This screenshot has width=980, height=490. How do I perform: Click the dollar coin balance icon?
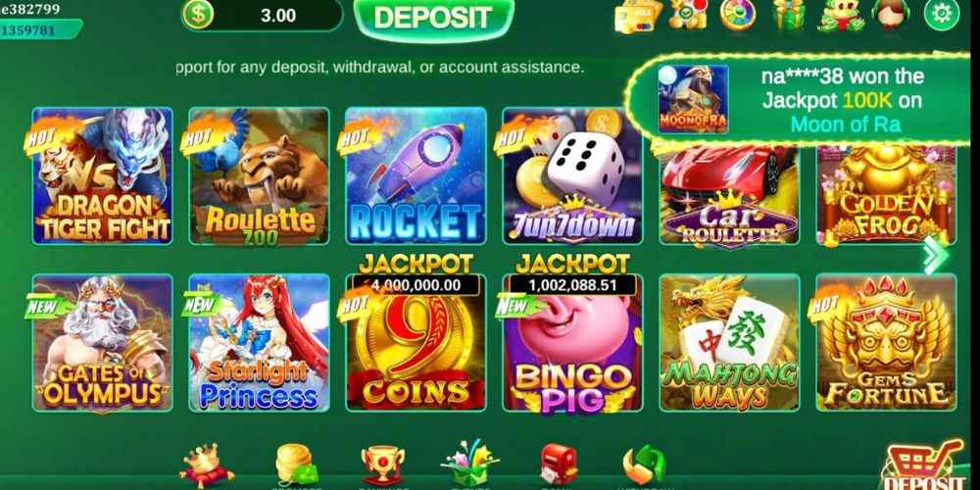(198, 15)
